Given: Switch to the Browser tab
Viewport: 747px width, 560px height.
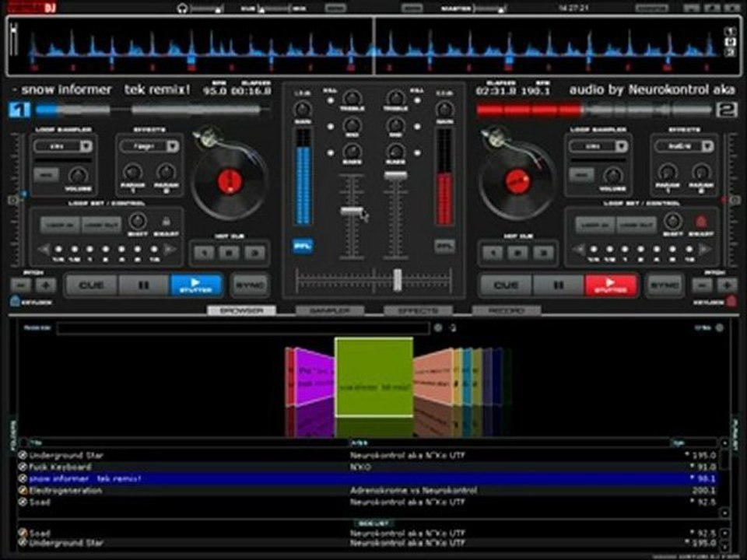Looking at the screenshot, I should (x=241, y=311).
